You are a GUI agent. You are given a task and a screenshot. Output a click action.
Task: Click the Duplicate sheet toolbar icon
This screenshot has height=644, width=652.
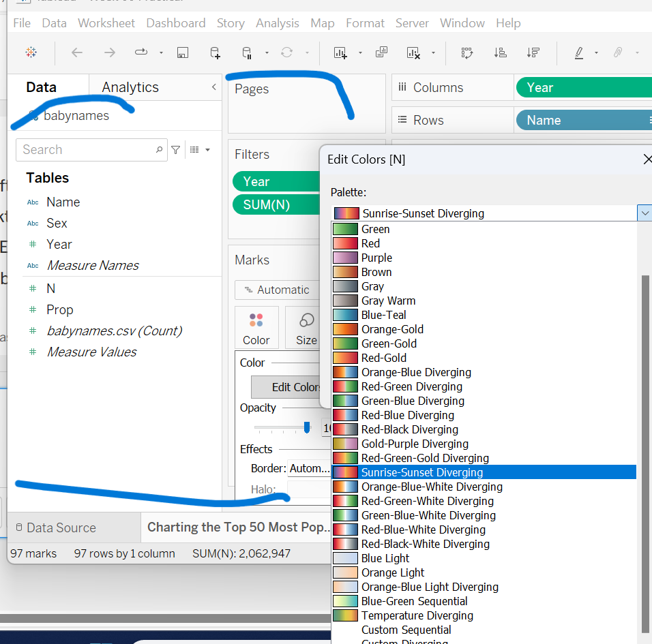(382, 52)
